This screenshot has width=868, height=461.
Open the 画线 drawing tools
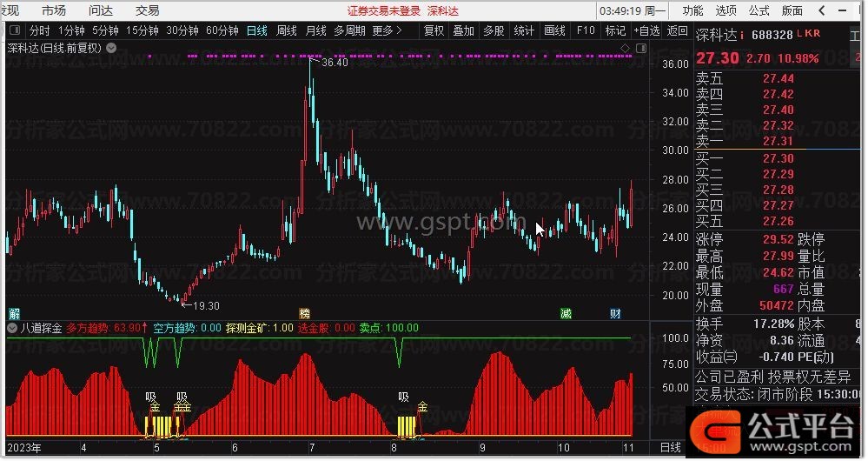(554, 30)
